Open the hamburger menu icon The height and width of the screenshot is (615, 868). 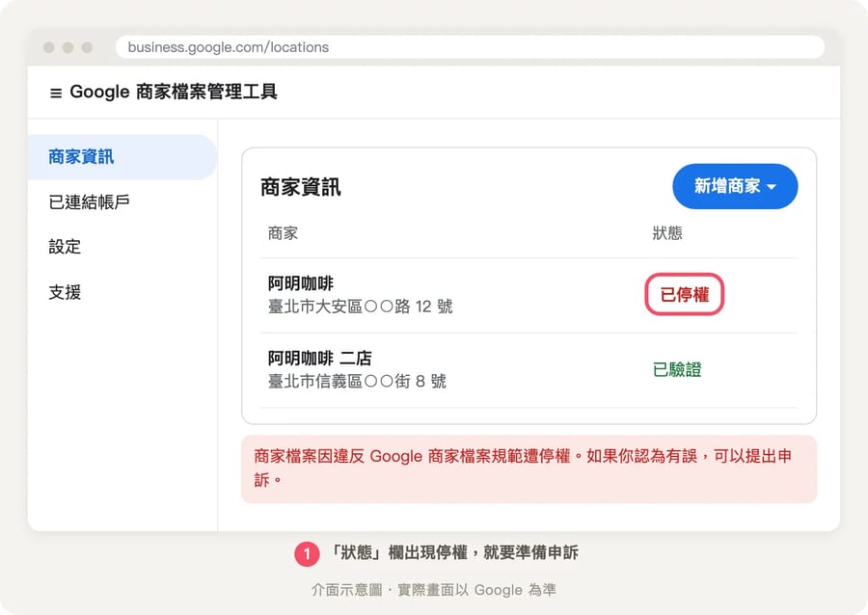click(x=56, y=93)
